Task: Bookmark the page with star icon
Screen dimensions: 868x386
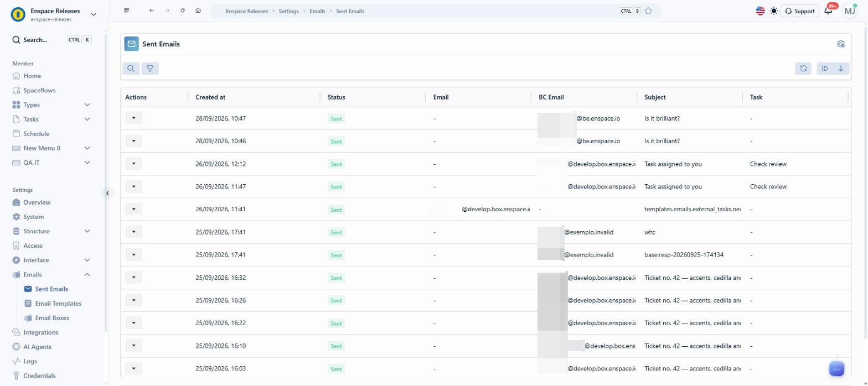Action: coord(648,11)
